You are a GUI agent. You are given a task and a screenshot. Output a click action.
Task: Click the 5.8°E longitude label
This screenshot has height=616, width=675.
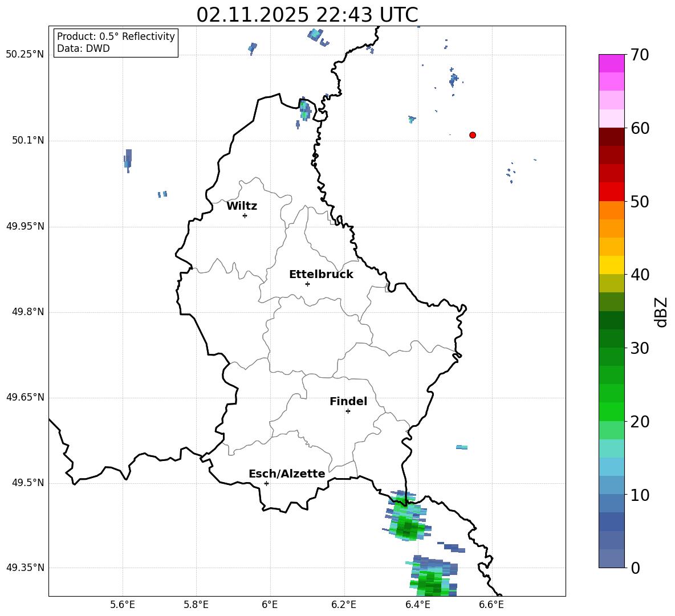[x=196, y=605]
